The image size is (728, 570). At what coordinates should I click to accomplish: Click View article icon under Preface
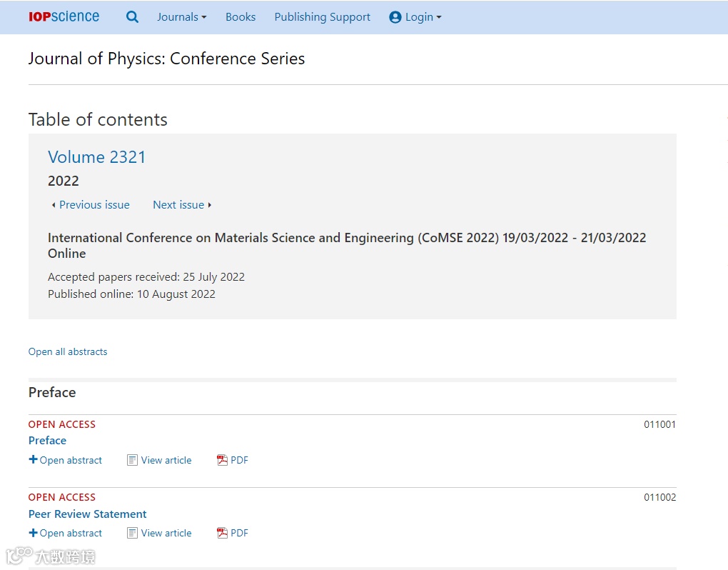tap(132, 460)
